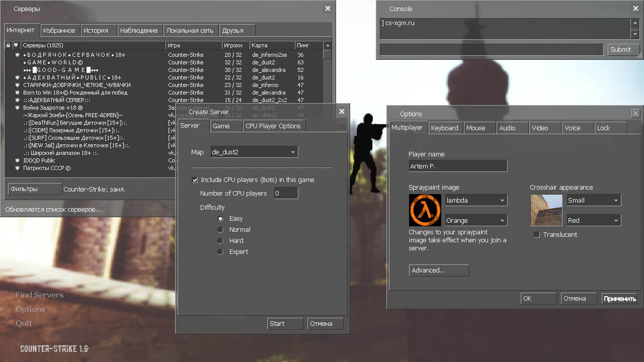Select Normal bot difficulty
The height and width of the screenshot is (362, 644).
point(220,230)
